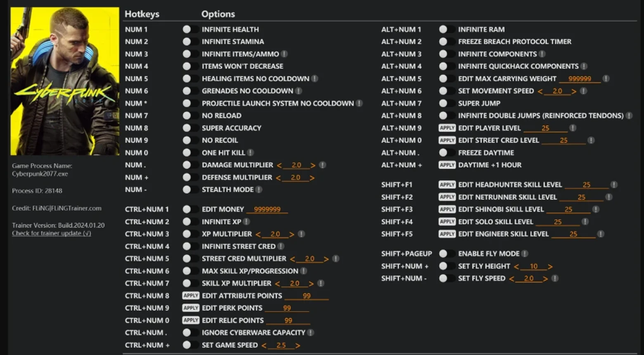
Task: Click info icon beside Enable Fly Mode
Action: pyautogui.click(x=524, y=254)
